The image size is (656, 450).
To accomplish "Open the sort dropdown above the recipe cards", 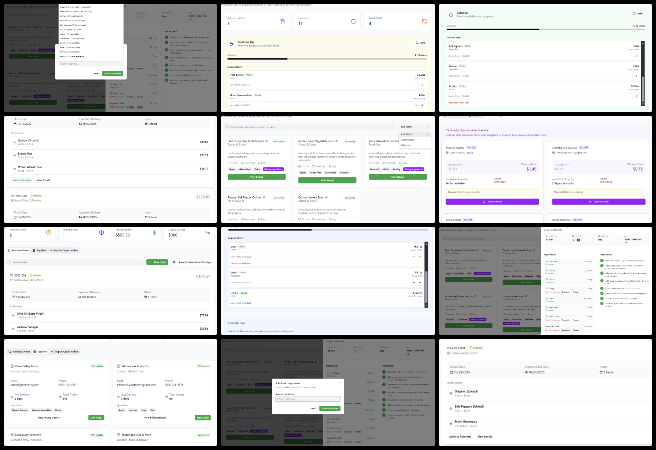I will pos(414,128).
